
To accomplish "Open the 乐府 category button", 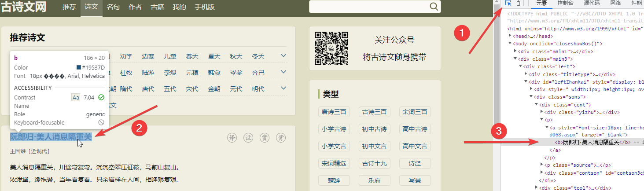I will tap(375, 180).
